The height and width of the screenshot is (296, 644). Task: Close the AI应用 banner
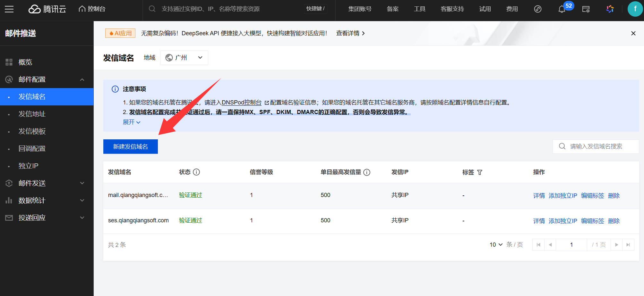pyautogui.click(x=633, y=33)
